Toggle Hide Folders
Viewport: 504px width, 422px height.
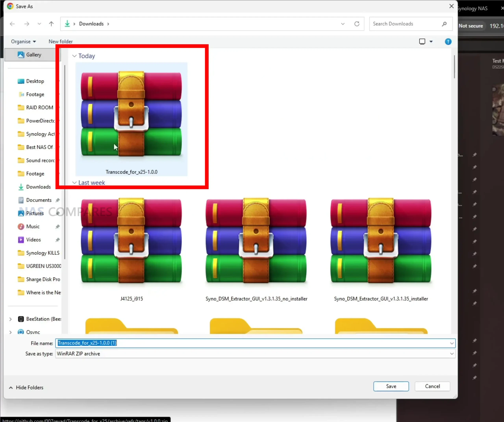(26, 388)
